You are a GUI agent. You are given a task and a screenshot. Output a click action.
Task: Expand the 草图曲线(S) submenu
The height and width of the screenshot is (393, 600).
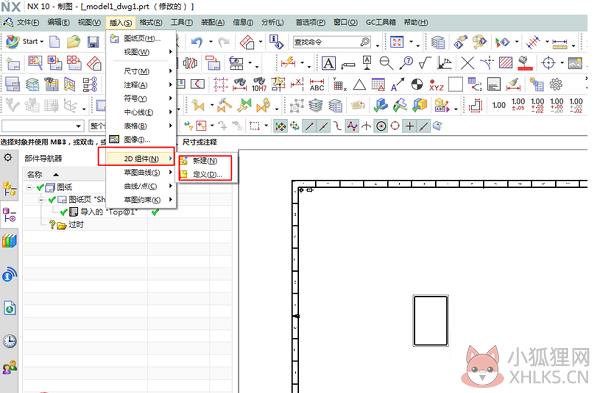point(140,173)
